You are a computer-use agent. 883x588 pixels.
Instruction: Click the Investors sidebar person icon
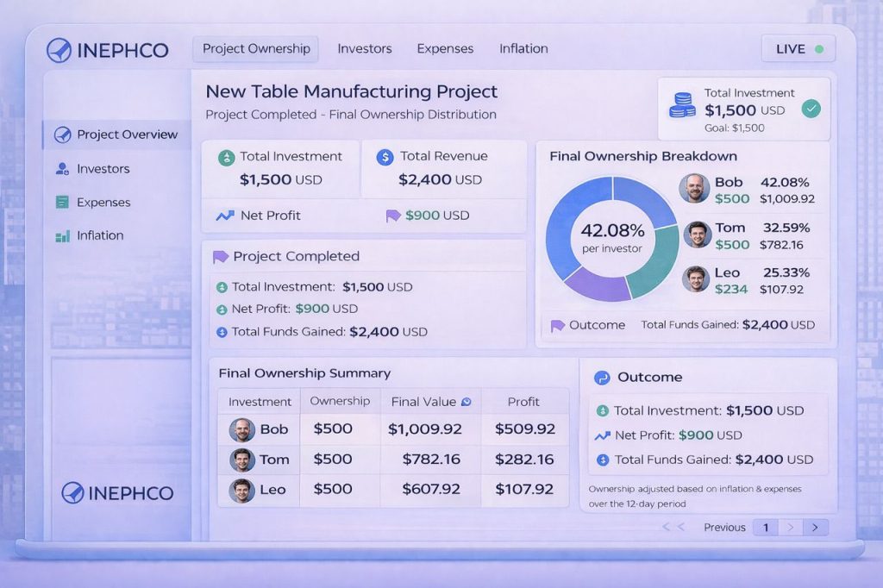[62, 169]
